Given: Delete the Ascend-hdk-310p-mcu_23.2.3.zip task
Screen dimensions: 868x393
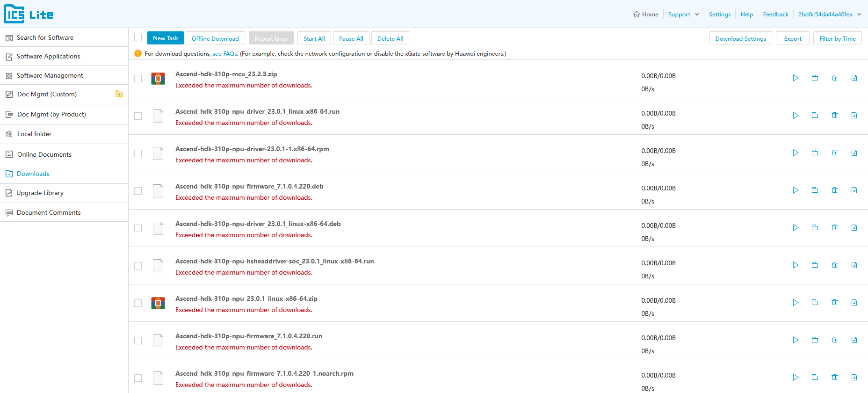Looking at the screenshot, I should coord(835,78).
